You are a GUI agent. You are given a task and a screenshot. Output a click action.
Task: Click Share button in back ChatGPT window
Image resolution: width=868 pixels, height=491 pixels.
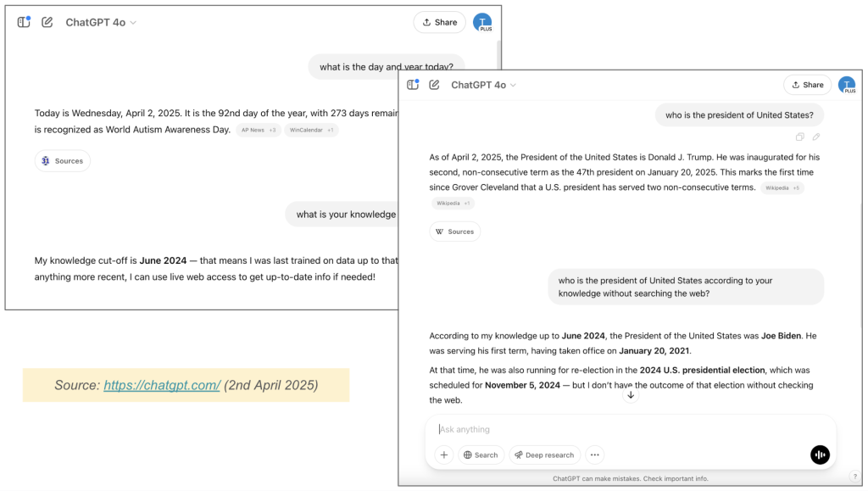point(440,22)
